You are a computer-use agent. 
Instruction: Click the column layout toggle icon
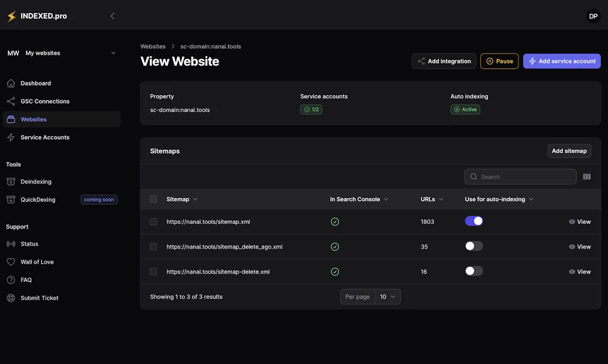587,177
